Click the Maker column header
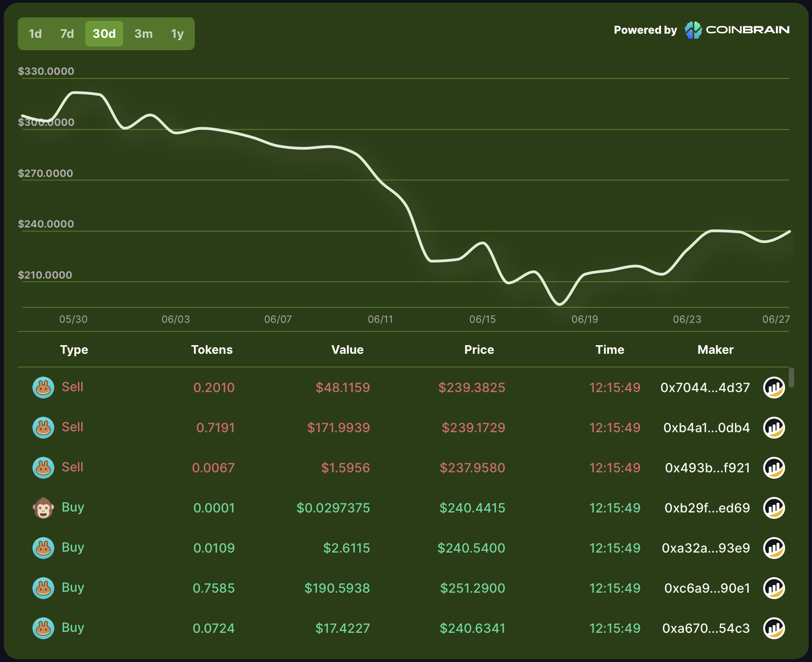Screen dimensions: 812x662 [x=715, y=350]
